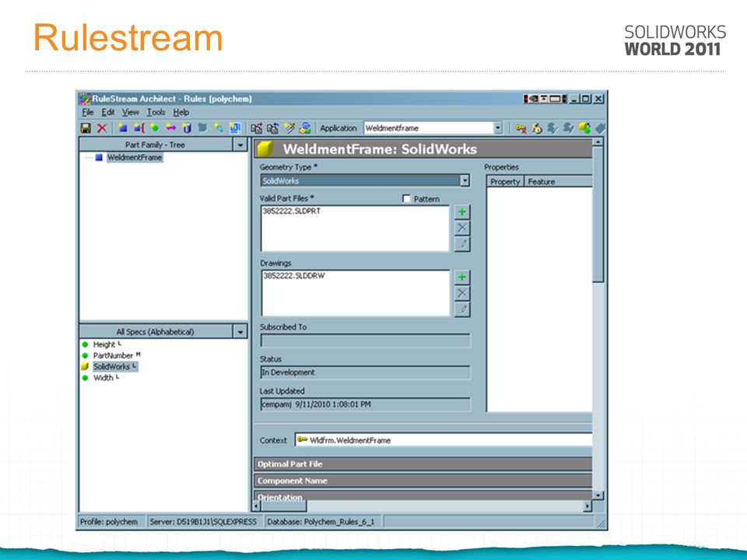
Task: Expand the Orientation section
Action: click(423, 496)
